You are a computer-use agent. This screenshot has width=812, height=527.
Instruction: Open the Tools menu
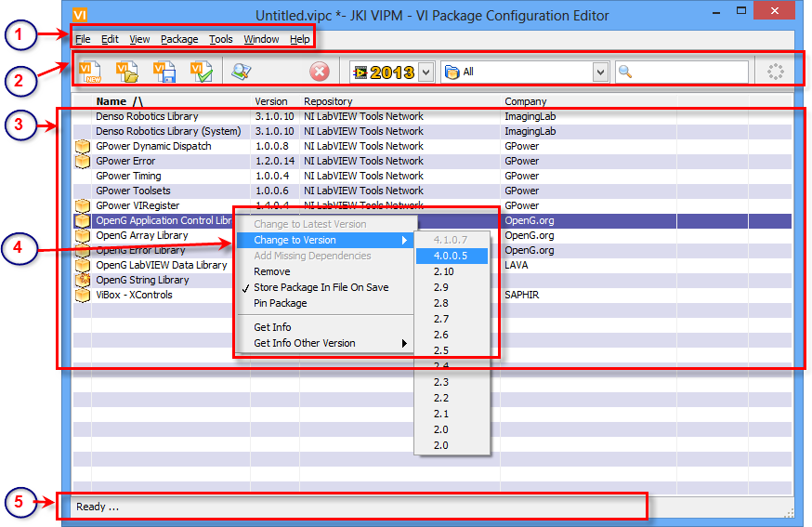(221, 39)
